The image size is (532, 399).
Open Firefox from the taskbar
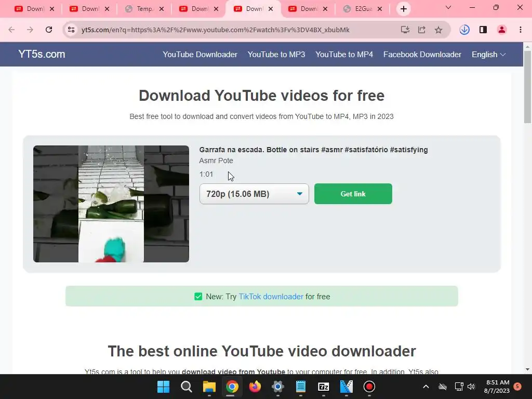pos(255,387)
